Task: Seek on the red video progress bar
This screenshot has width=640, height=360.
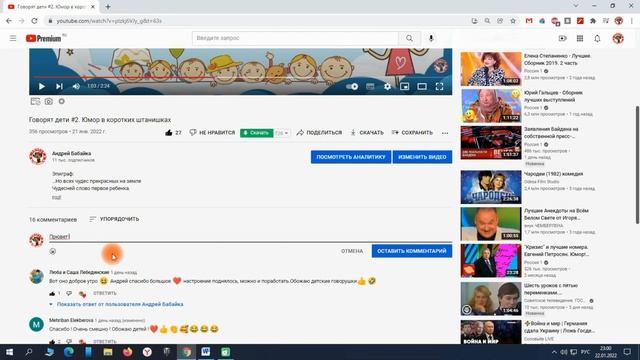Action: [241, 77]
